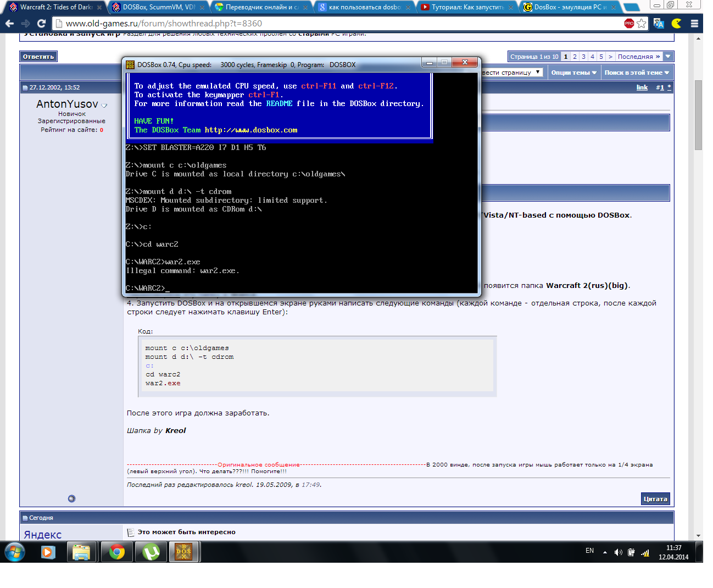The height and width of the screenshot is (588, 713).
Task: Click the page vertical scrollbar thumb
Action: coord(698,115)
